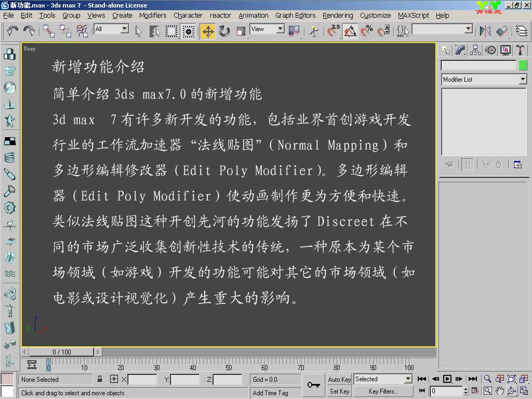Viewport: 532px width, 399px height.
Task: Click the Undo arrow in the toolbar
Action: tap(12, 31)
